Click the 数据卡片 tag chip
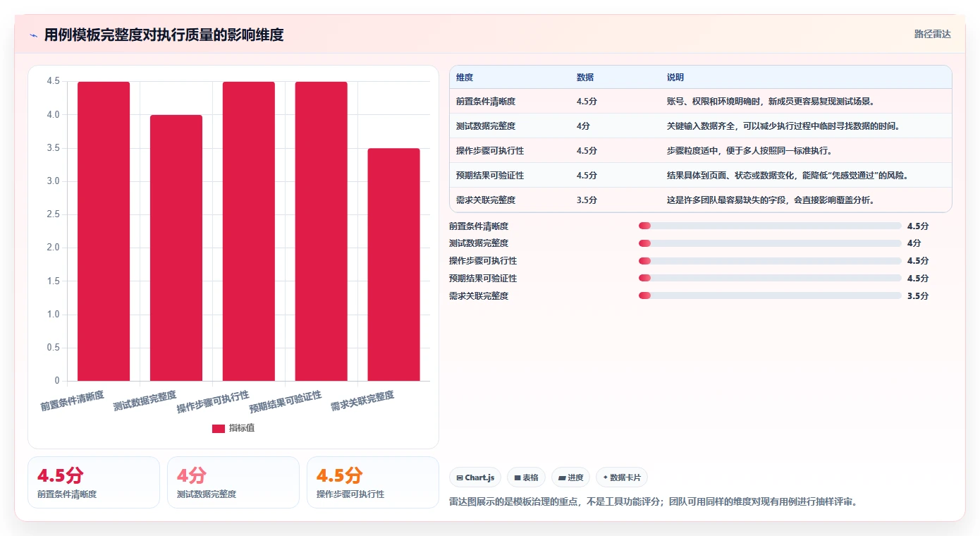The height and width of the screenshot is (536, 980). pyautogui.click(x=622, y=477)
